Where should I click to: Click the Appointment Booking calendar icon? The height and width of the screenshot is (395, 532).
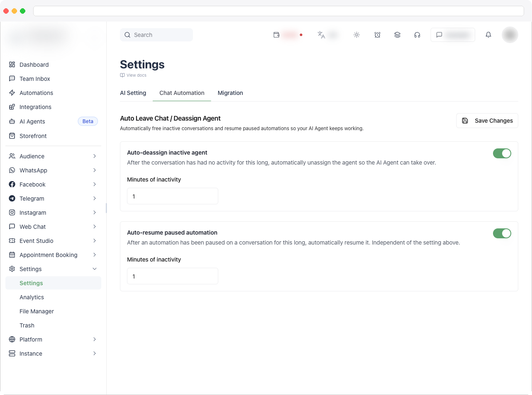12,255
